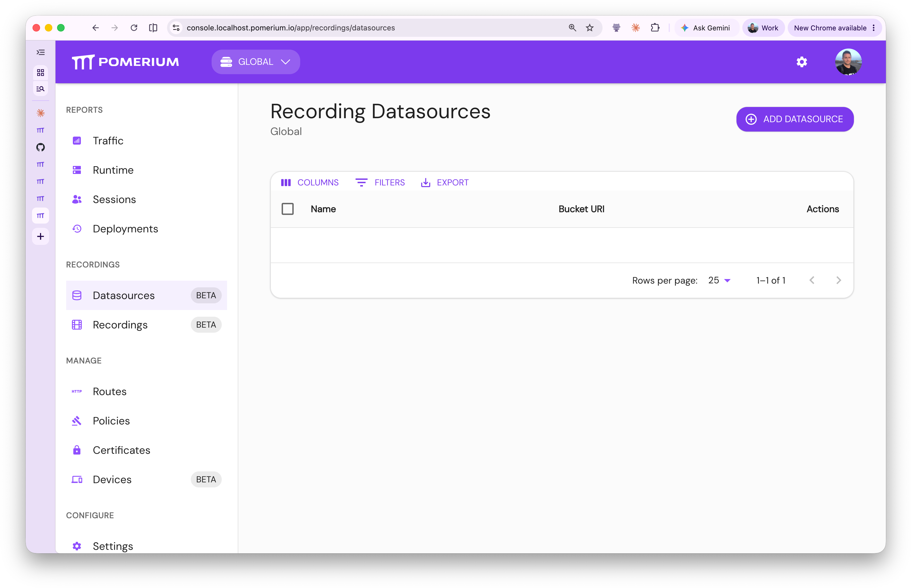Reload the page
Viewport: 911px width, 588px height.
[x=134, y=28]
